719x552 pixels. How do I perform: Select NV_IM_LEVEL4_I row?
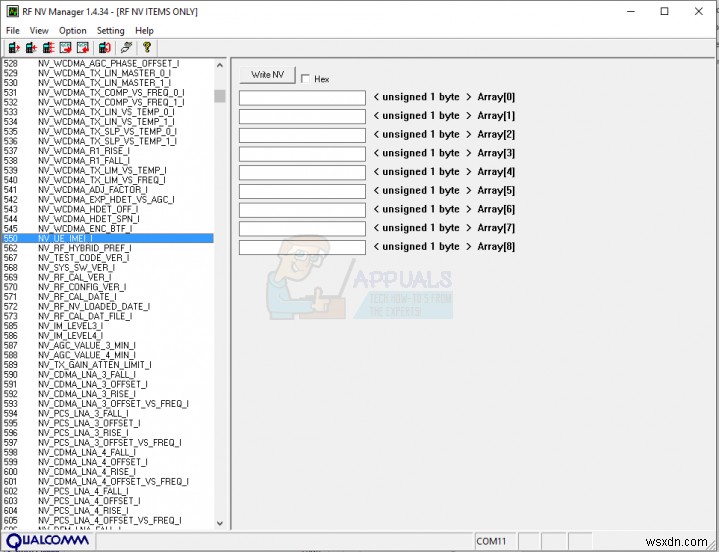pos(108,336)
